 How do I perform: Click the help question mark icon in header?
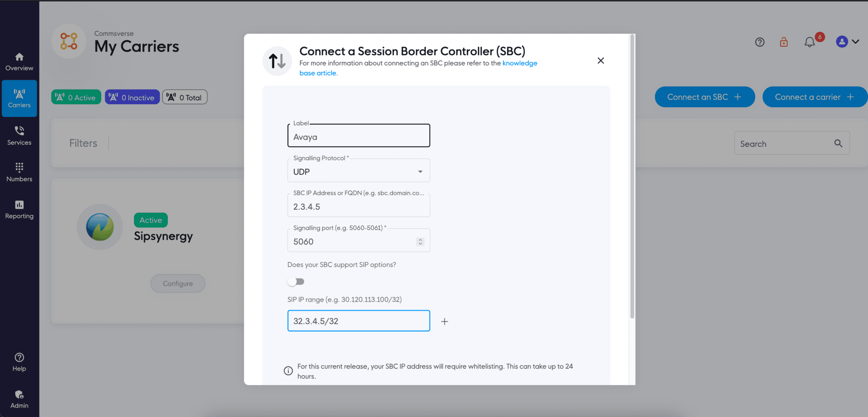[759, 42]
